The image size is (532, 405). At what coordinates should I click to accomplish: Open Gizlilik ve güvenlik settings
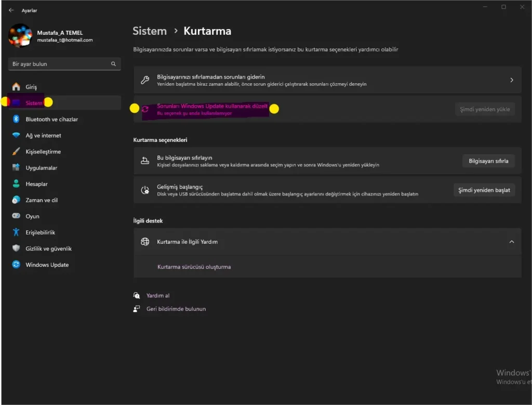click(x=64, y=249)
